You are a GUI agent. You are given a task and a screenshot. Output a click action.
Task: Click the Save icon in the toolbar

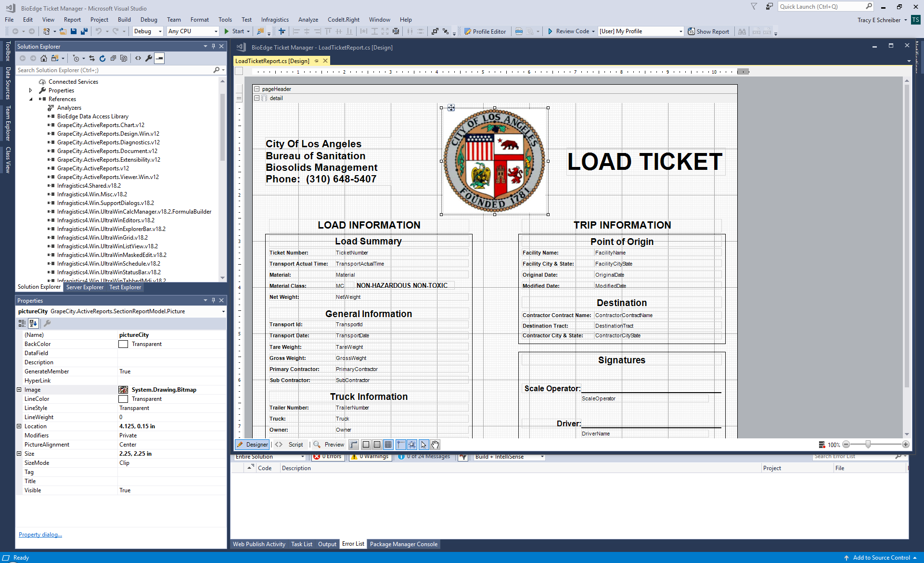74,31
